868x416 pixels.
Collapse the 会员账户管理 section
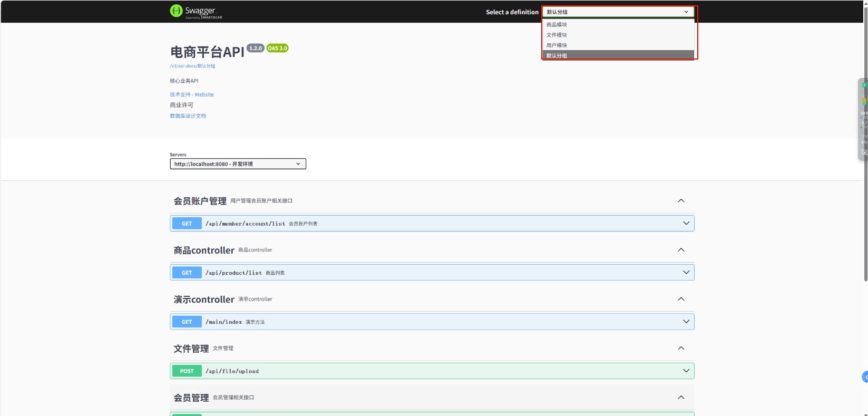[681, 201]
